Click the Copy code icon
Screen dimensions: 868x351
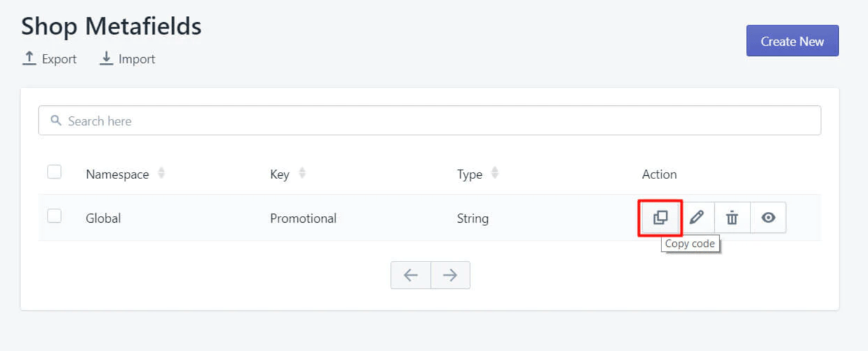coord(660,218)
